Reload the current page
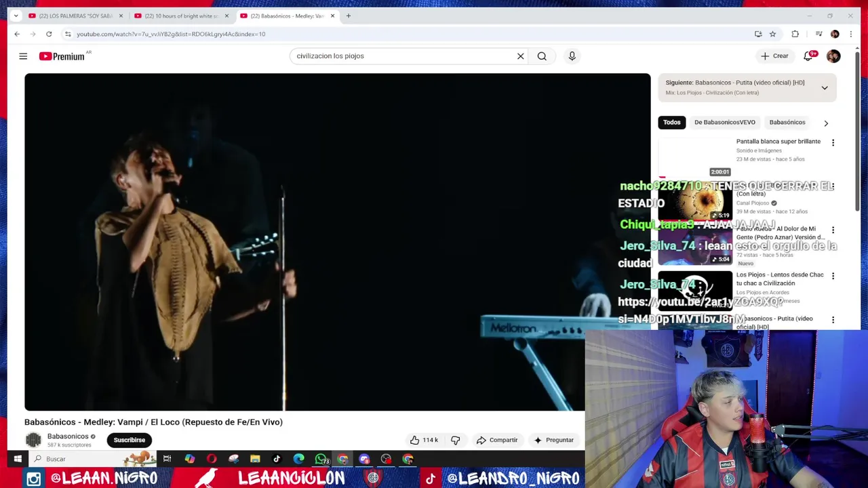Screen dimensions: 868x488 pos(49,34)
